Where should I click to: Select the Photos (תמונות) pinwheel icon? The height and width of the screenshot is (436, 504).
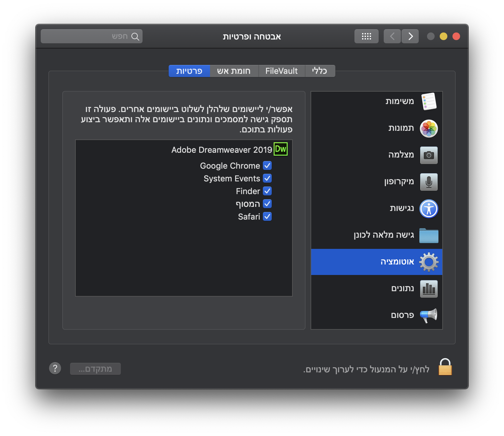point(429,129)
